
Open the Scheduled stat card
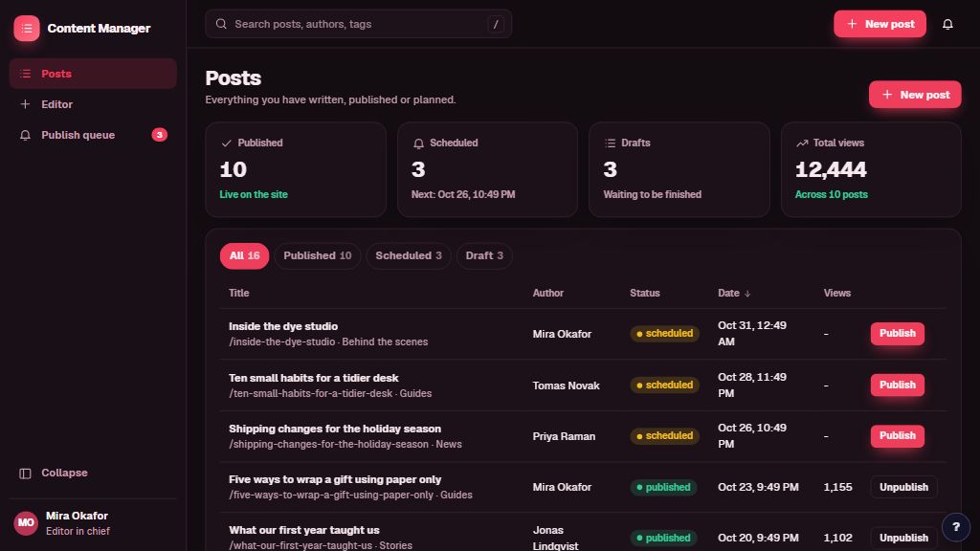(487, 169)
